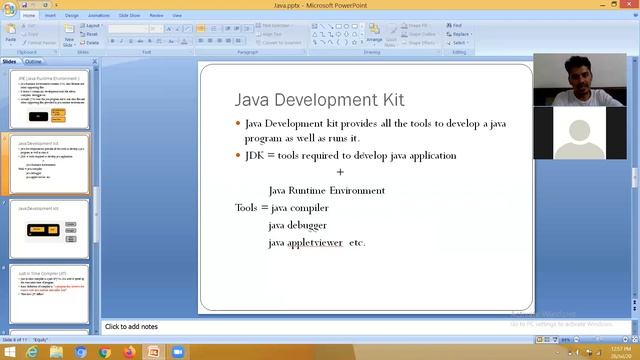
Task: Open the Replace dropdown
Action: pos(459,34)
